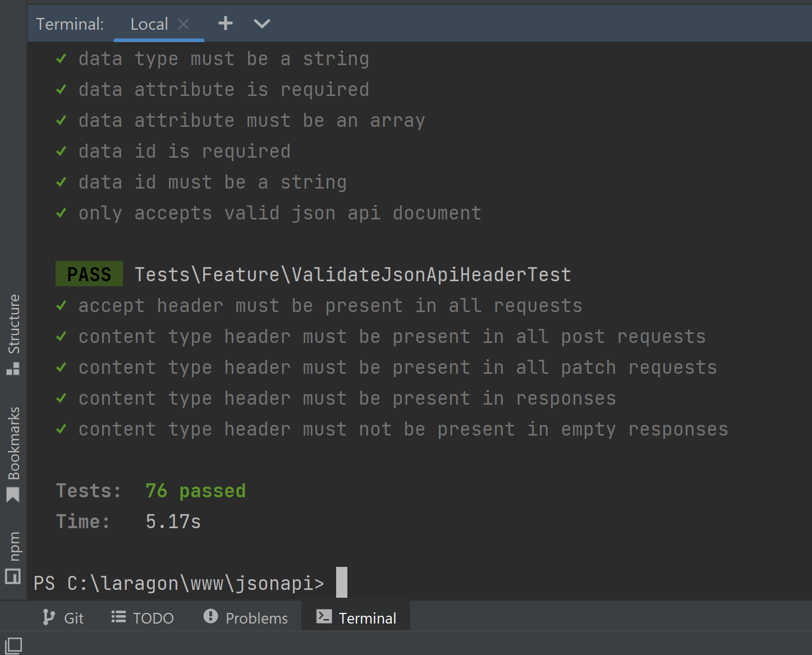This screenshot has height=655, width=812.
Task: Click the Bookmarks ribbon icon
Action: (x=13, y=495)
